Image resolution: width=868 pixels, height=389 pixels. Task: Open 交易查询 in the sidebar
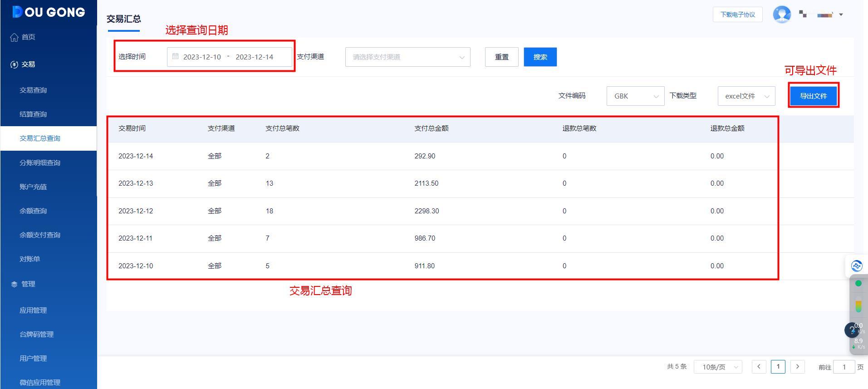click(33, 90)
